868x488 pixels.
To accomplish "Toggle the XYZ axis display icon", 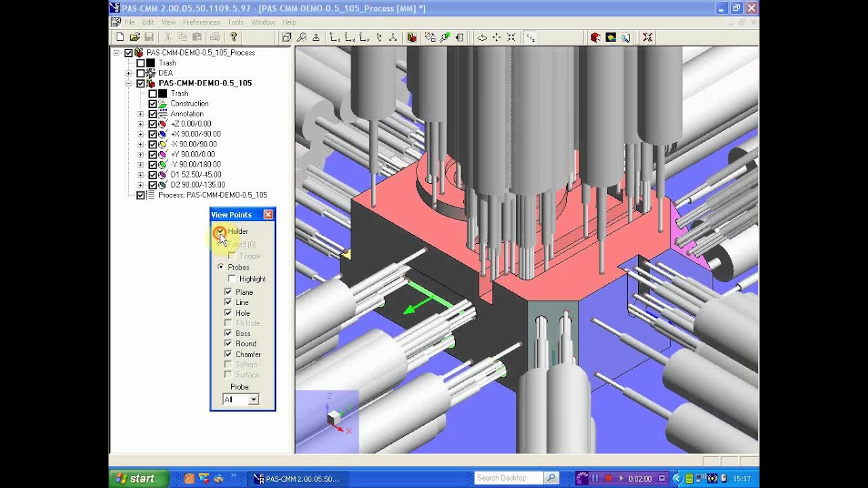I will coord(530,37).
